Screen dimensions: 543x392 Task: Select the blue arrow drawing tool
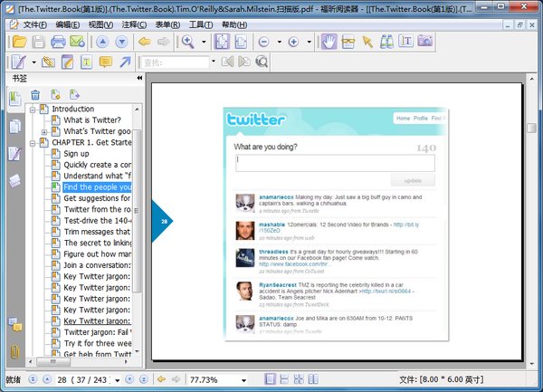(125, 62)
